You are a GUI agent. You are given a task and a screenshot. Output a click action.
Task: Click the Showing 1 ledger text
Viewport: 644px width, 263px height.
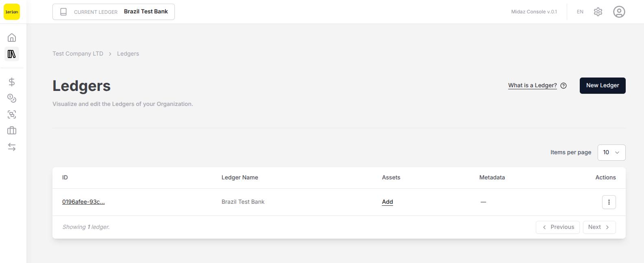[x=86, y=227]
